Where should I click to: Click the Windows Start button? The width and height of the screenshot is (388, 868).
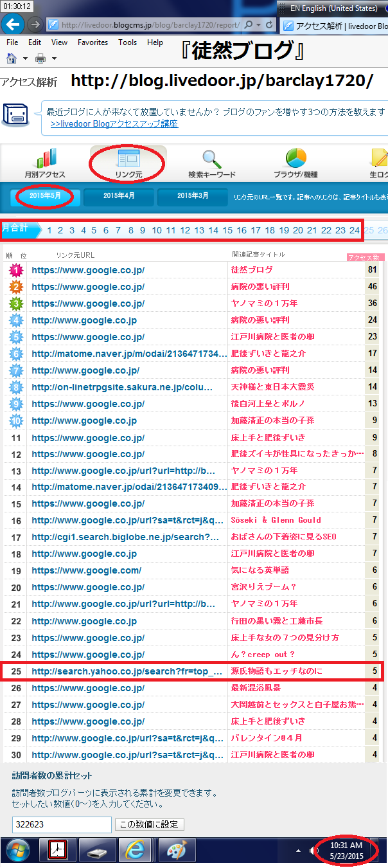click(18, 851)
